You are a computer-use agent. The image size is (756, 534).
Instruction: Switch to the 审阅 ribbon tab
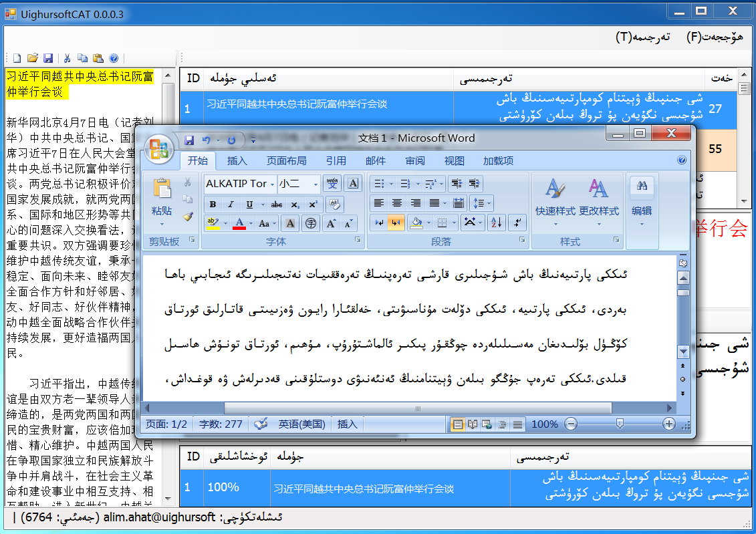pyautogui.click(x=414, y=160)
